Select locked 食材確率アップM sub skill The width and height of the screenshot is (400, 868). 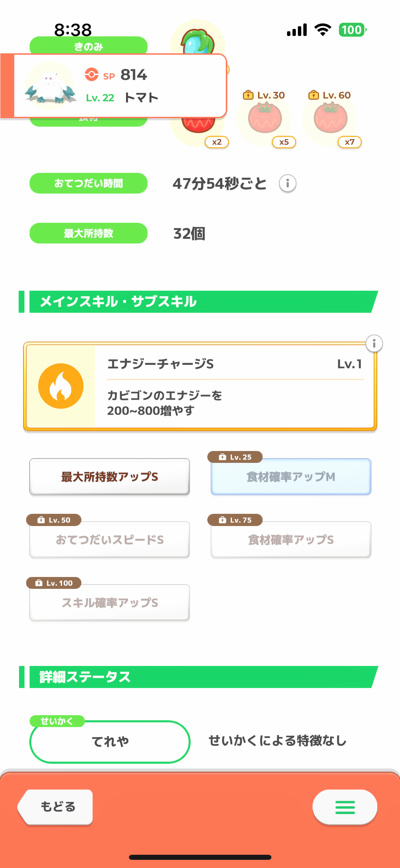coord(291,477)
